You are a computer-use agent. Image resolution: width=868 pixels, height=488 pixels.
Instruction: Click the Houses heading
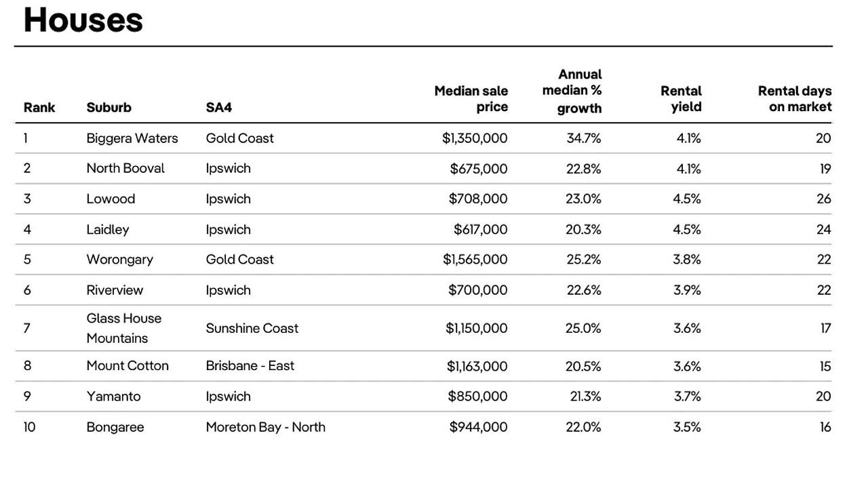[83, 20]
